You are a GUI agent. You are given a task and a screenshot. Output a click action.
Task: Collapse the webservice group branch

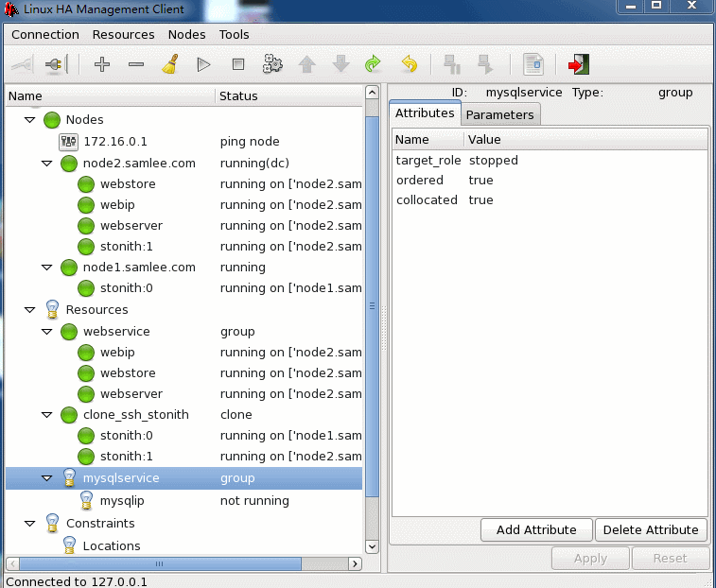pyautogui.click(x=47, y=332)
